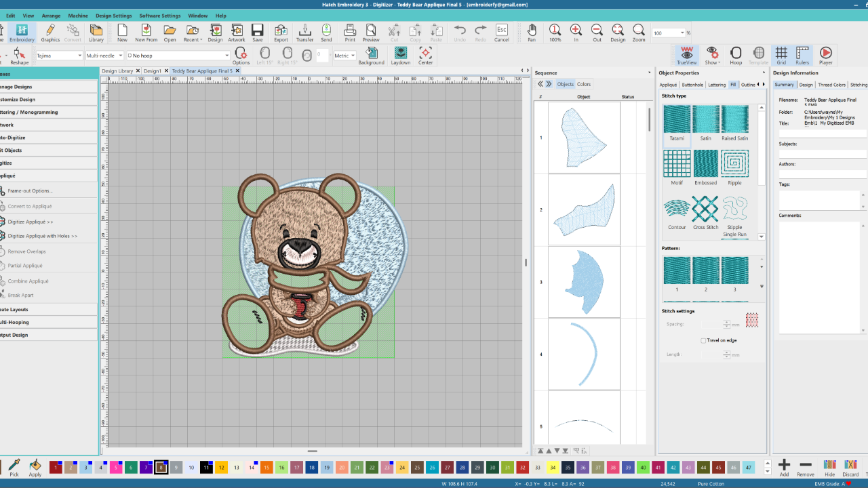Click Frame-out Options in the toolbox

pyautogui.click(x=30, y=190)
